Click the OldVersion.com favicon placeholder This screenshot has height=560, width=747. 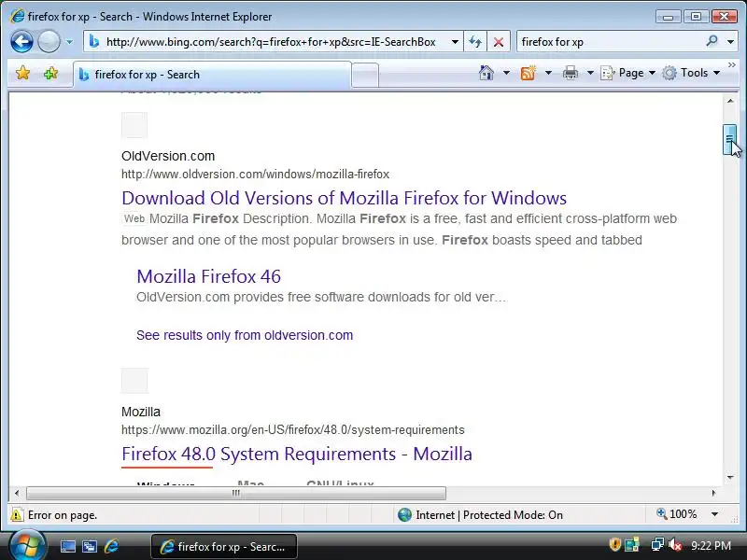tap(134, 125)
